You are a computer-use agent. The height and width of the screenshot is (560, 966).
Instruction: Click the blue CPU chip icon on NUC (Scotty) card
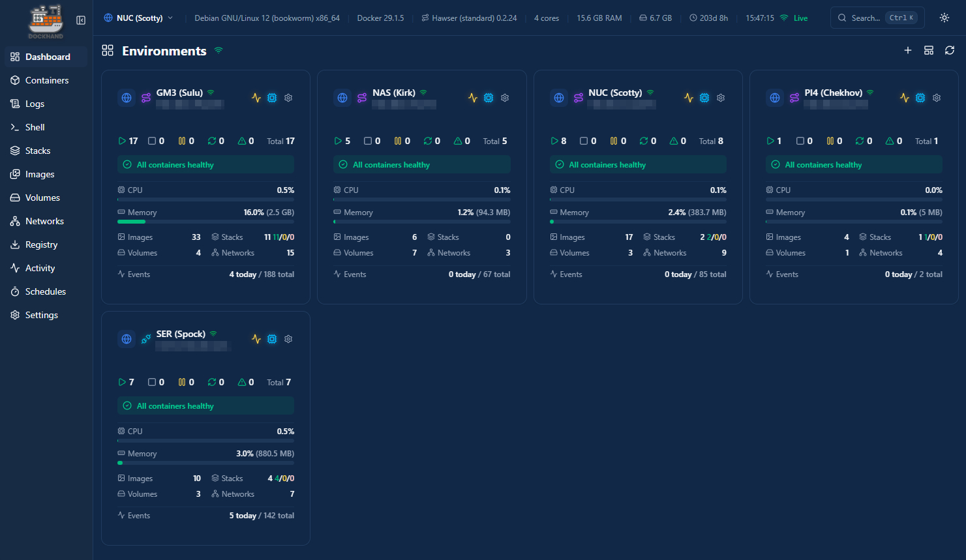704,98
